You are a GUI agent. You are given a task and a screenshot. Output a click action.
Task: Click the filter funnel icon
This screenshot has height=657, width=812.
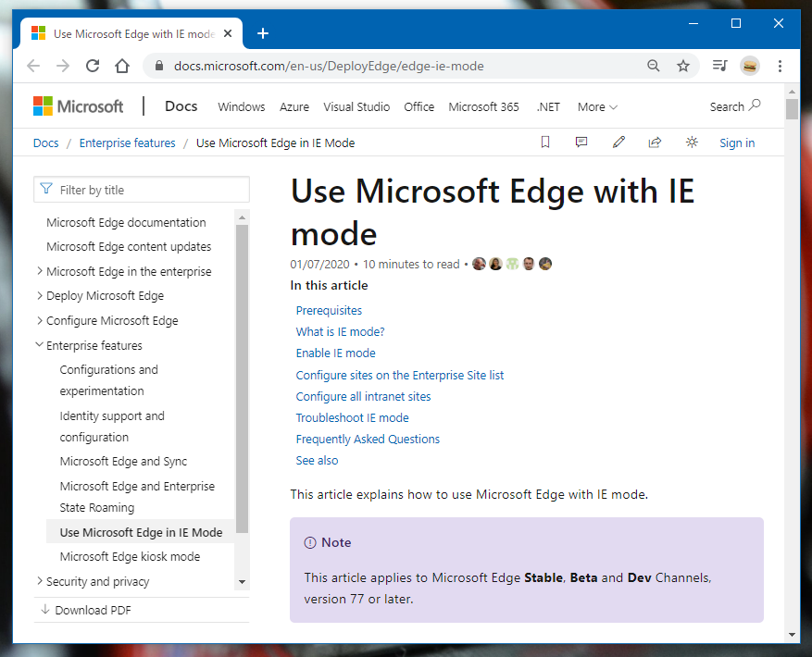[46, 189]
